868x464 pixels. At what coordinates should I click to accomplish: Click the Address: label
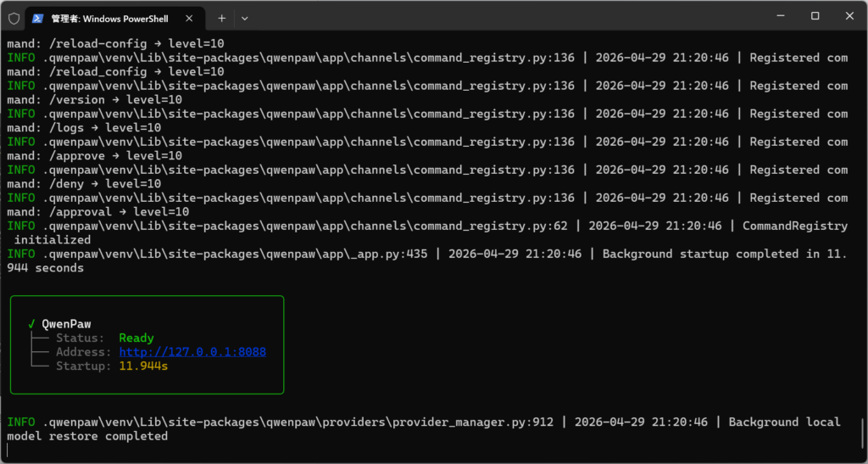[84, 352]
